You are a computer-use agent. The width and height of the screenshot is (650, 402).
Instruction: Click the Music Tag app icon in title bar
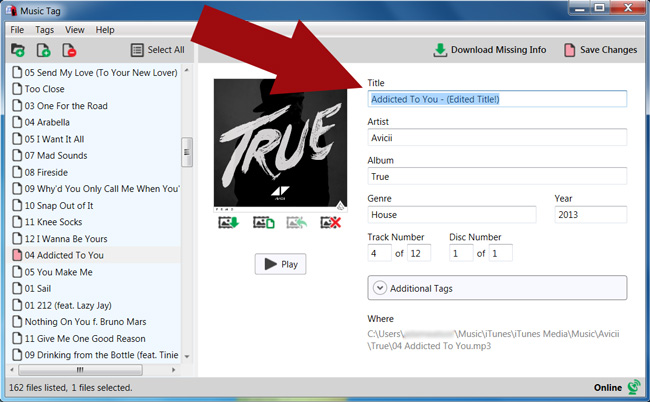pos(12,10)
